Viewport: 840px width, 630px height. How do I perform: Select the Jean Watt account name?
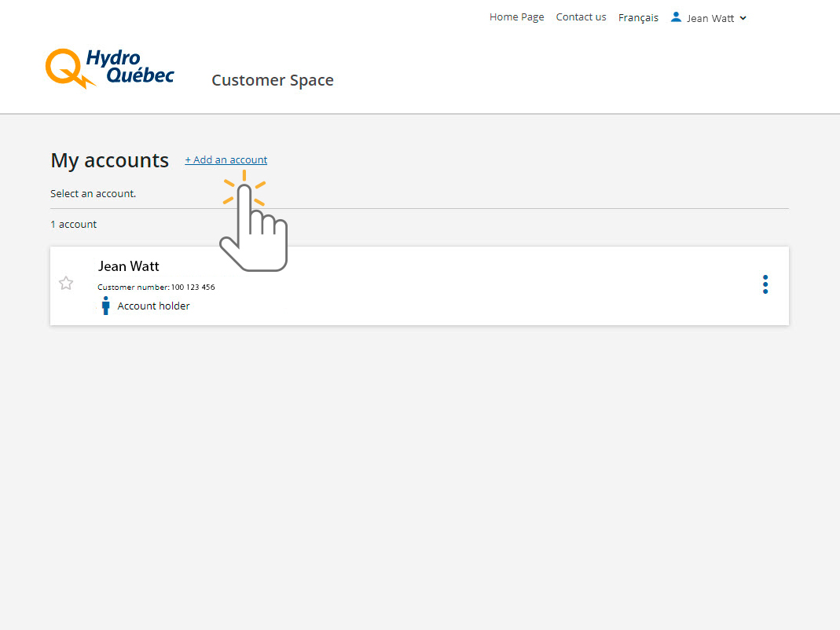129,266
